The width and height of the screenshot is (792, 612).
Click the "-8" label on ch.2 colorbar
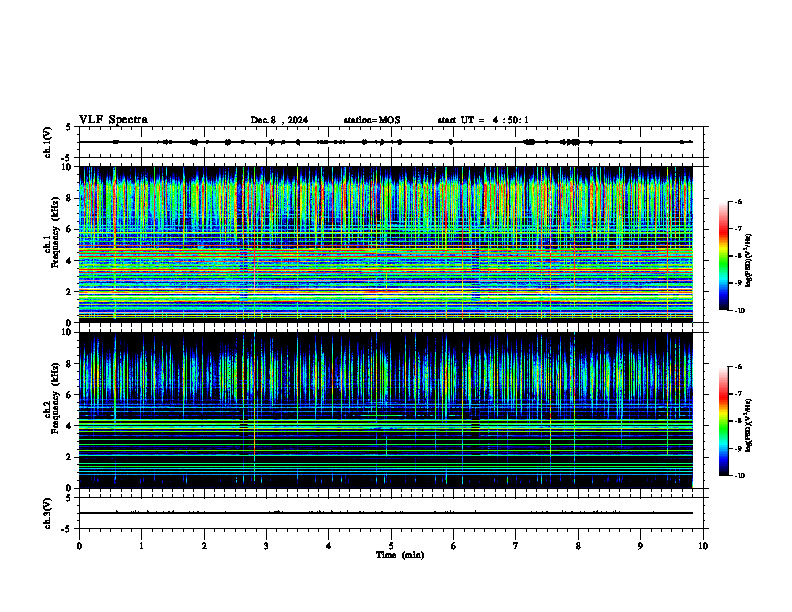click(738, 421)
